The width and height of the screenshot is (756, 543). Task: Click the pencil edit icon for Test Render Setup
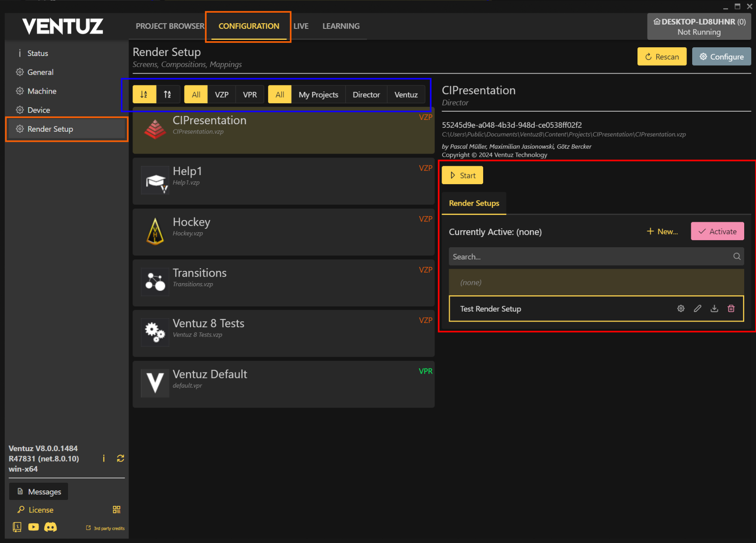pos(697,309)
